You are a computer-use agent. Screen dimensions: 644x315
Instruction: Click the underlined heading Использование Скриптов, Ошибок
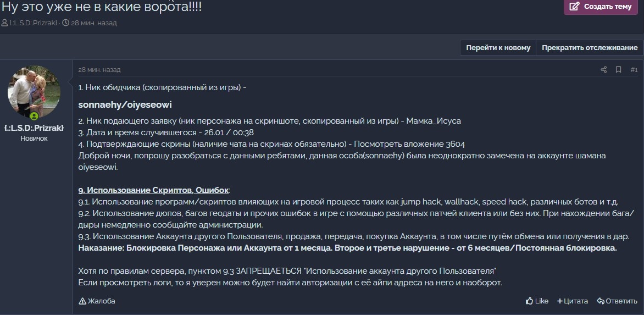[153, 190]
